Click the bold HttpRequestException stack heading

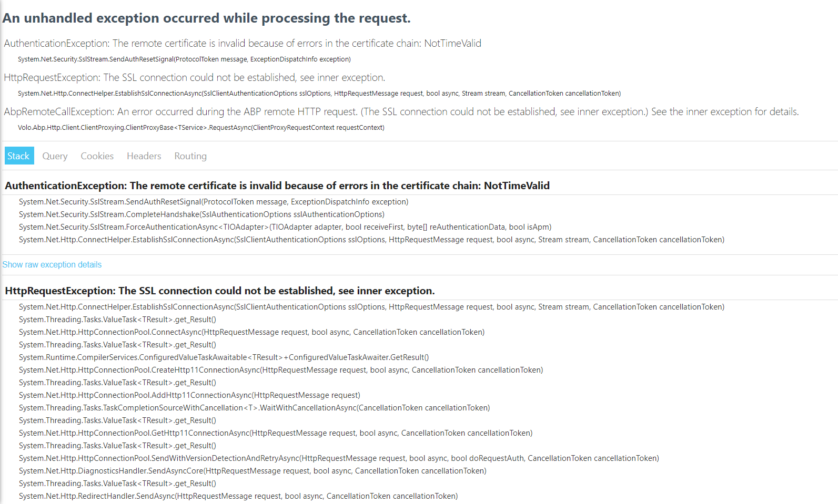pos(220,291)
